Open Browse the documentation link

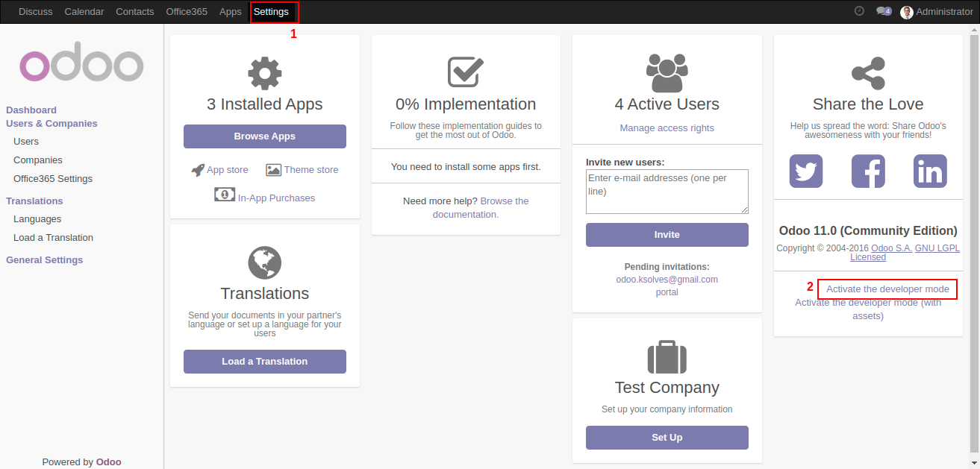481,207
